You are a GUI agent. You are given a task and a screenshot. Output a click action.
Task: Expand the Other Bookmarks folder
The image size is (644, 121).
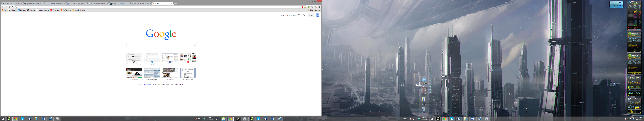click(x=78, y=10)
